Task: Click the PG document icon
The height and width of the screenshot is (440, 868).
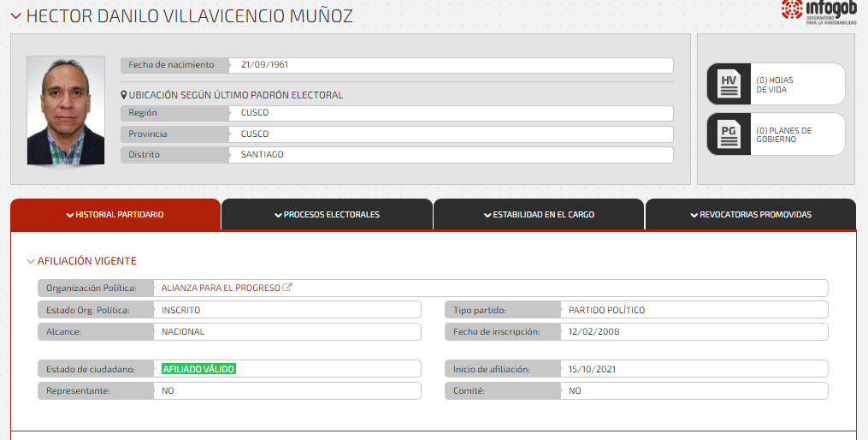Action: point(729,134)
